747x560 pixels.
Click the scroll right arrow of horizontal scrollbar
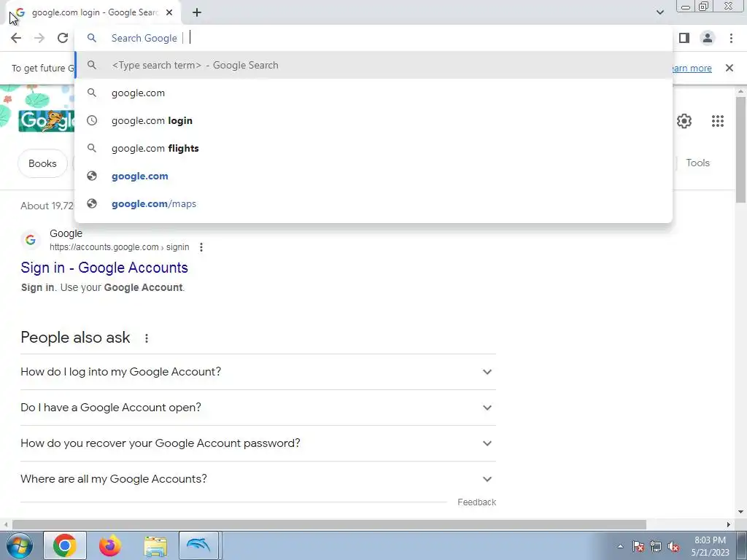[x=729, y=524]
